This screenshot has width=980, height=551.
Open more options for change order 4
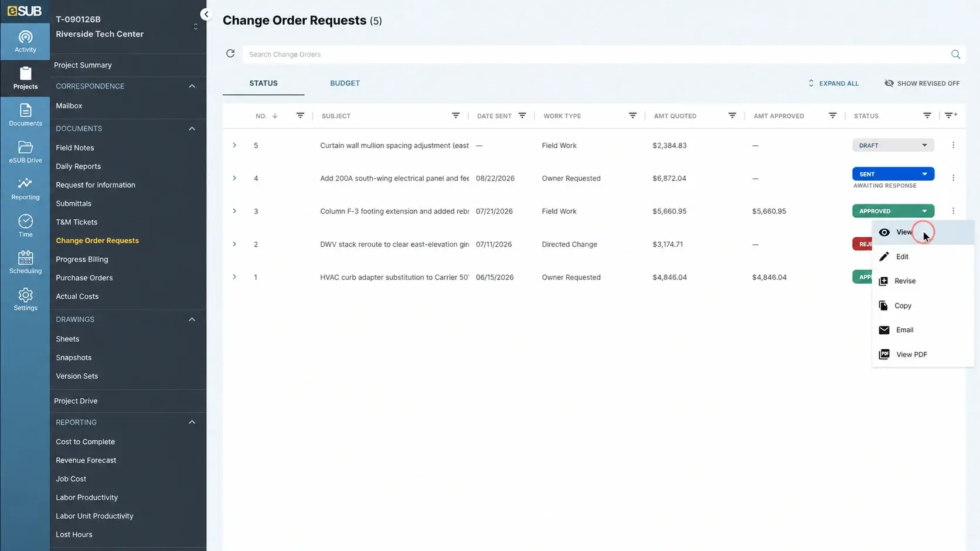tap(953, 178)
